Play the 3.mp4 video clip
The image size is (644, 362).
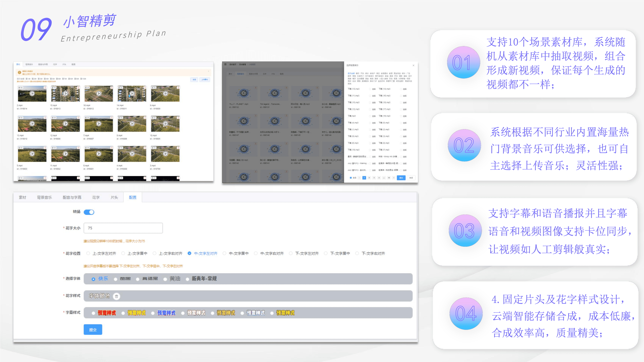[x=165, y=154]
